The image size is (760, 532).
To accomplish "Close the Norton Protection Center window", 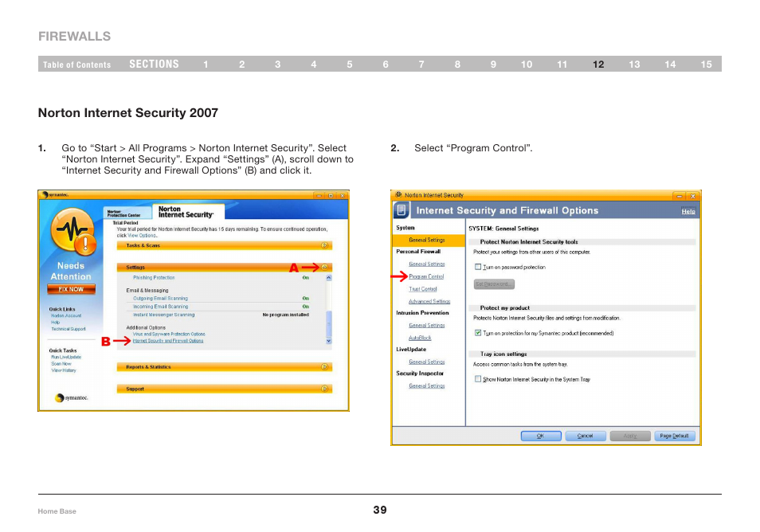I will [343, 195].
